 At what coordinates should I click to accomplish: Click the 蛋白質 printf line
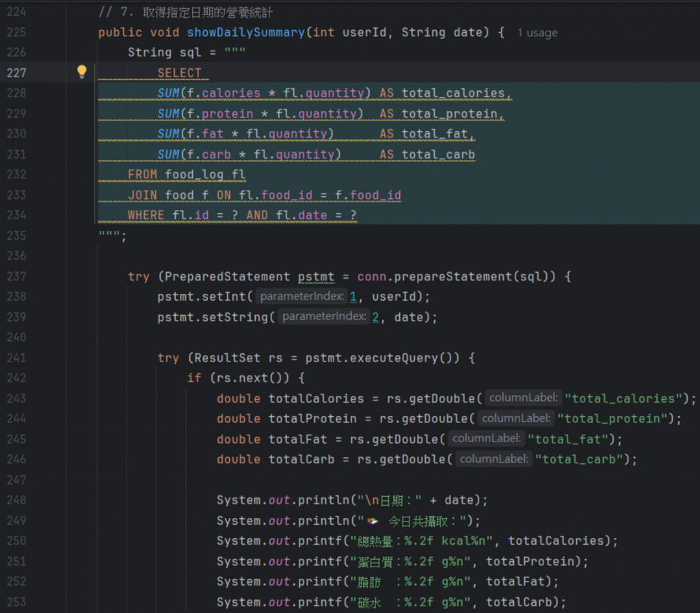(403, 561)
